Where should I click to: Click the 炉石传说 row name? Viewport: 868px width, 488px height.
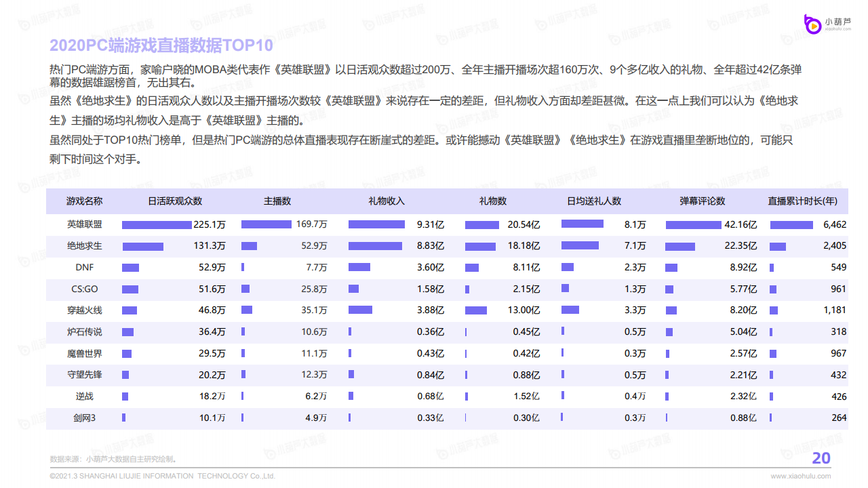[84, 332]
